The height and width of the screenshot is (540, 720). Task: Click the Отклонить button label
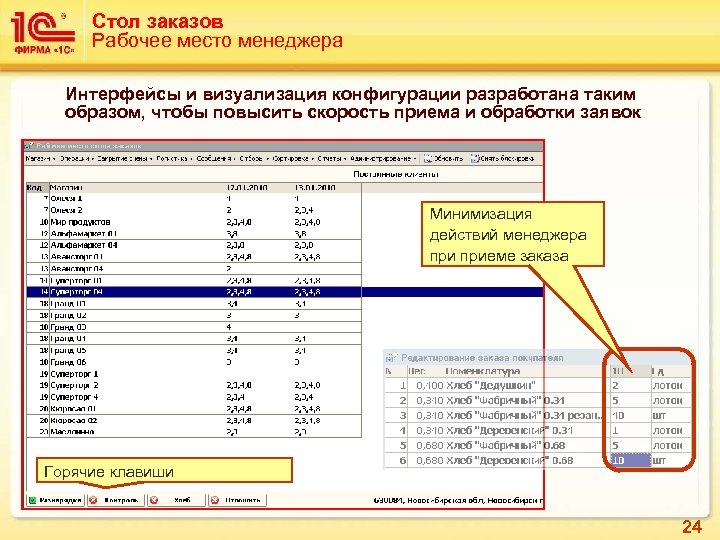coord(243,500)
